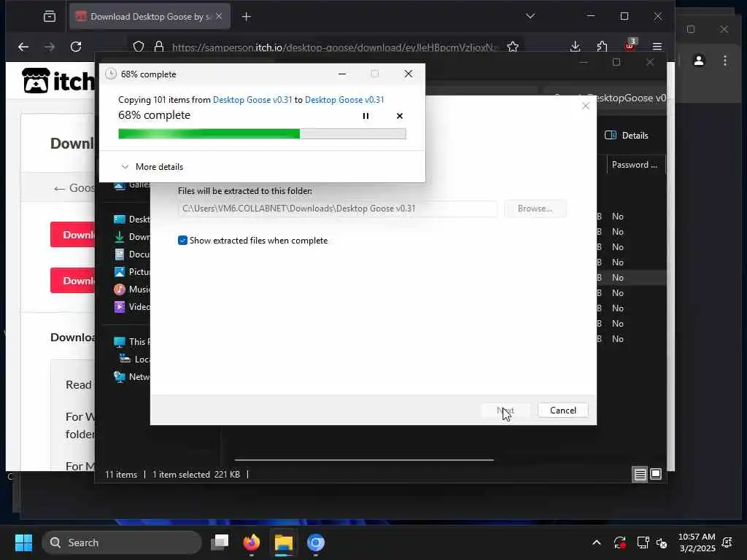Open a new Firefox tab
Viewport: 747px width, 560px height.
247,17
